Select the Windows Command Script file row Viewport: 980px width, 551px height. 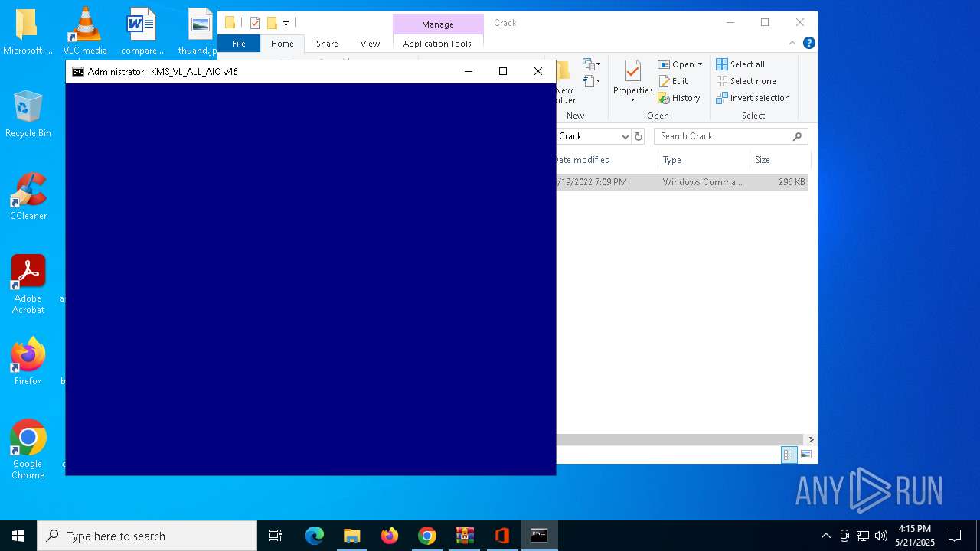point(682,182)
